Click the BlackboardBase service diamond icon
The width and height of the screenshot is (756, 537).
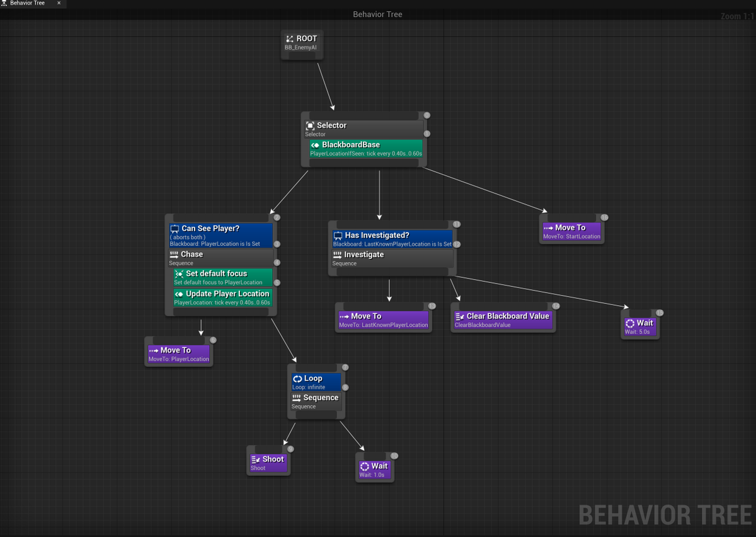(315, 144)
